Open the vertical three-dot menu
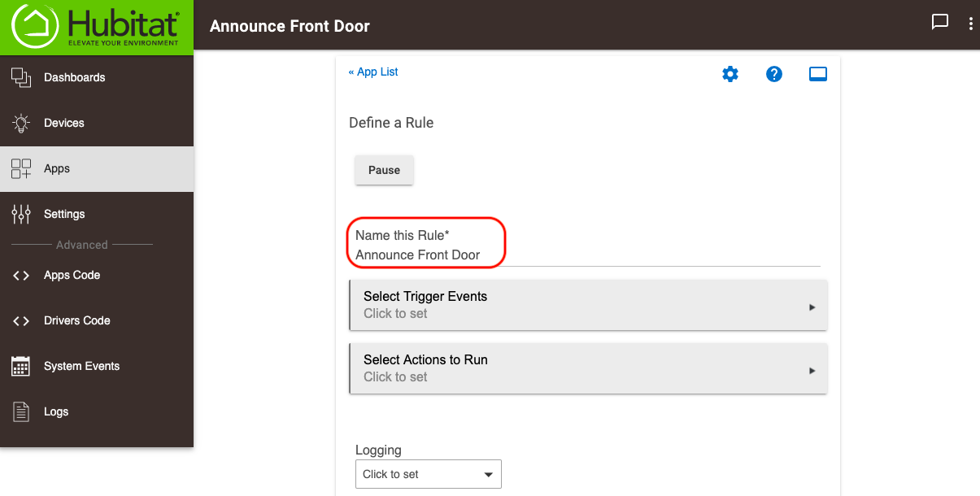The width and height of the screenshot is (980, 496). [x=971, y=24]
